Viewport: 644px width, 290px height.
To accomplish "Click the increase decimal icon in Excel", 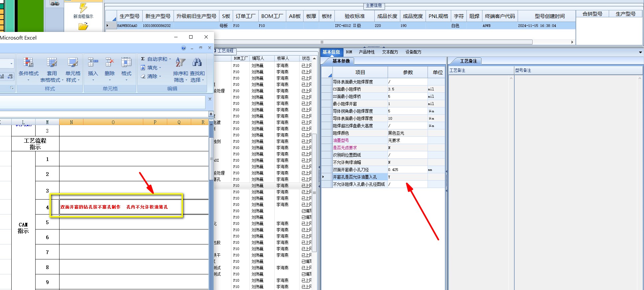I will coord(3,76).
